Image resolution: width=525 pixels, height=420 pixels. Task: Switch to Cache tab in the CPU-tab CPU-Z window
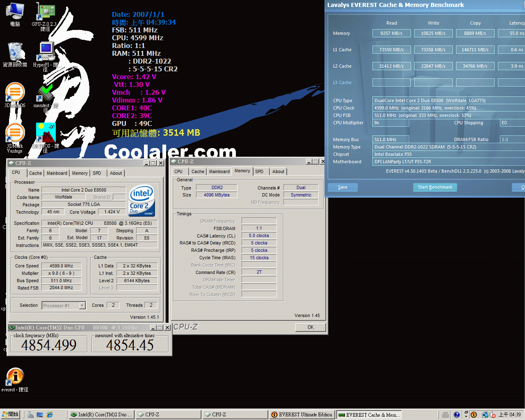pyautogui.click(x=35, y=173)
